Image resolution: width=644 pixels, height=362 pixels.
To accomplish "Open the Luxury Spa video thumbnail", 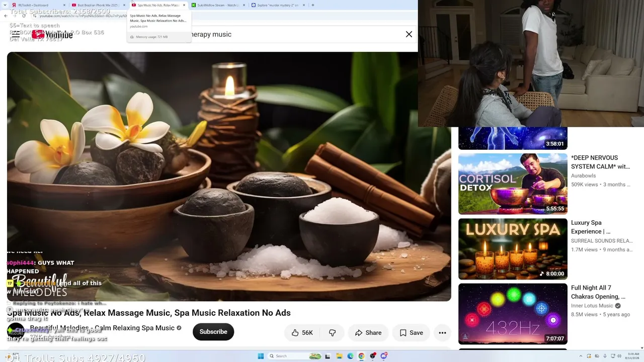I will [513, 249].
